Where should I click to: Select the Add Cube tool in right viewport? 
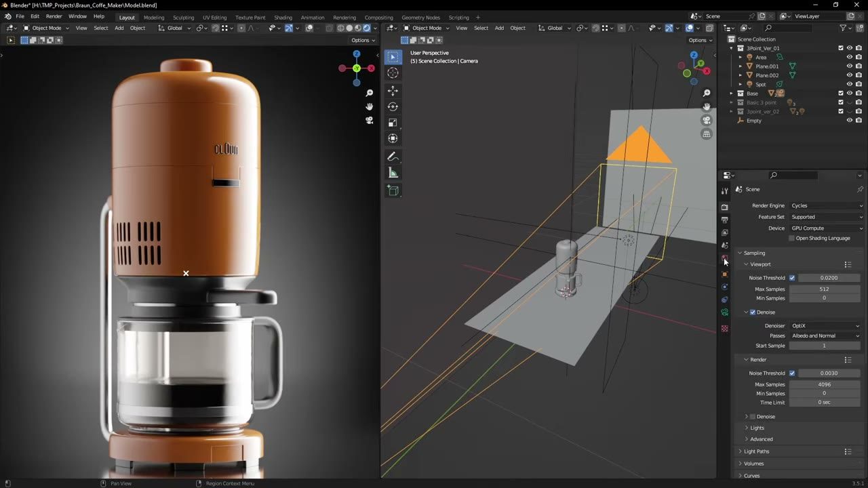click(393, 191)
